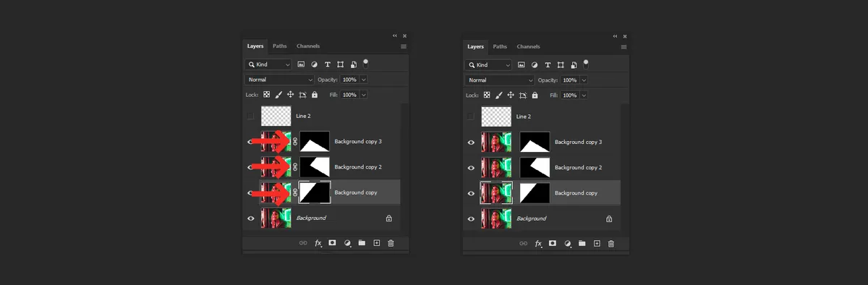Lock all padlock icon in right panel's Lock row
Viewport: 868px width, 285px height.
point(535,95)
